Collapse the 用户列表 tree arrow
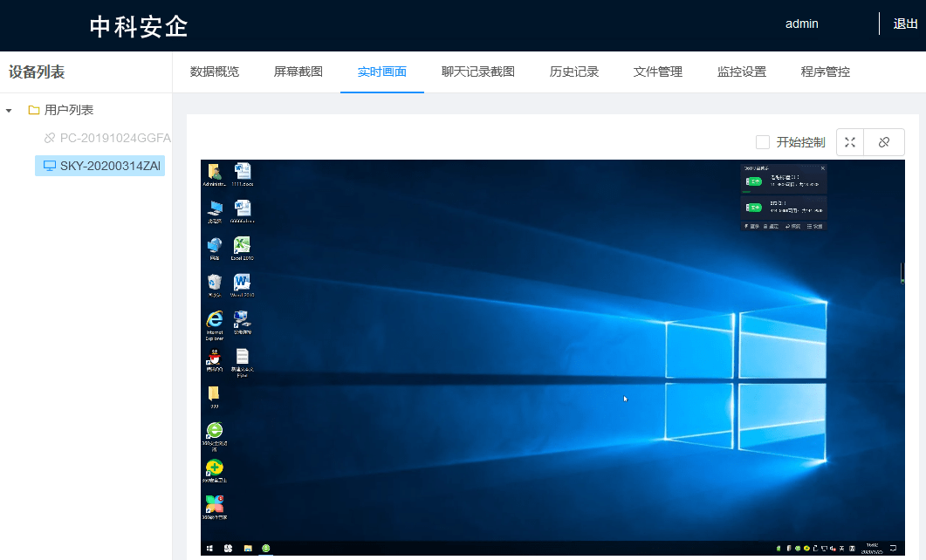926x560 pixels. [9, 111]
